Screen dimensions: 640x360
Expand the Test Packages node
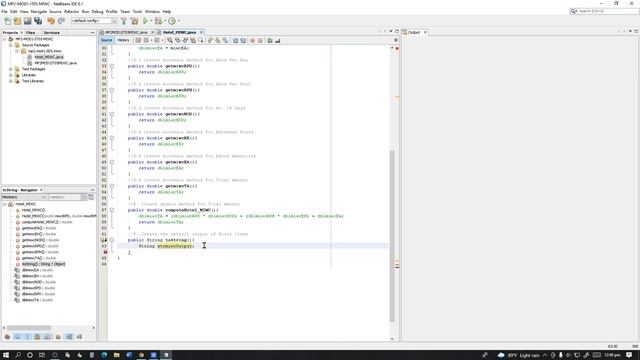pos(11,69)
